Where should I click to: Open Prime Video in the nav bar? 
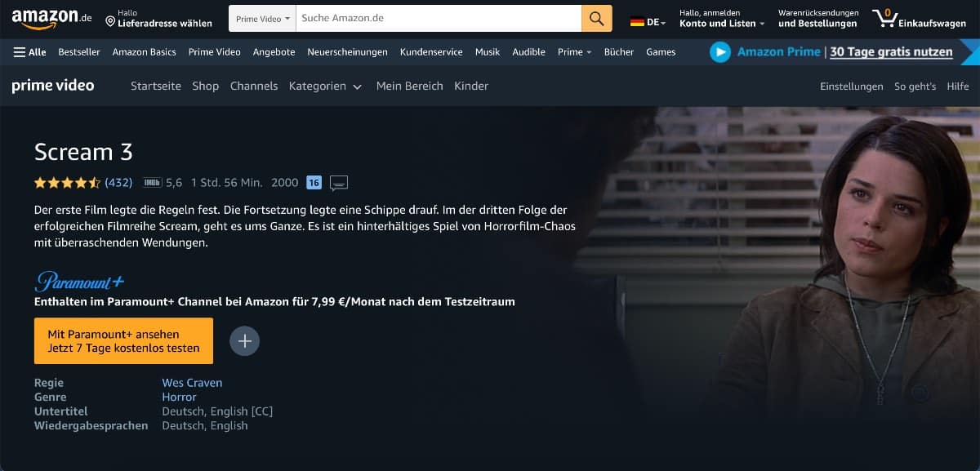coord(214,52)
